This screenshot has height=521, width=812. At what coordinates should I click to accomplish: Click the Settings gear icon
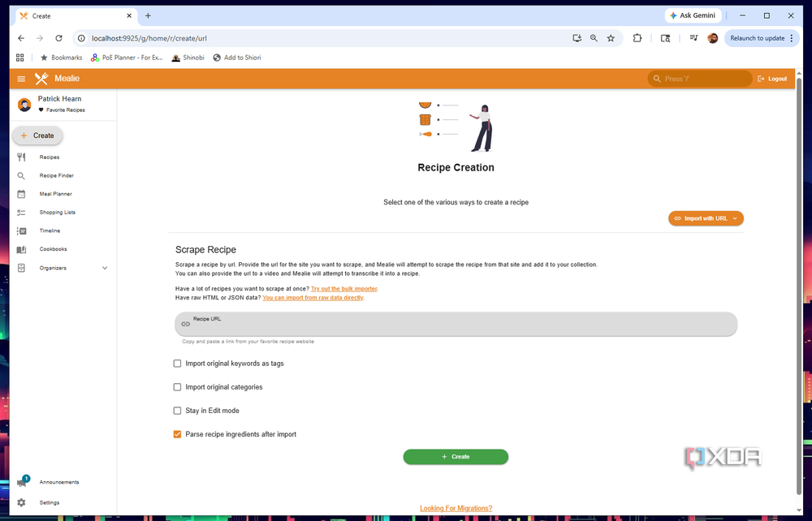coord(21,503)
